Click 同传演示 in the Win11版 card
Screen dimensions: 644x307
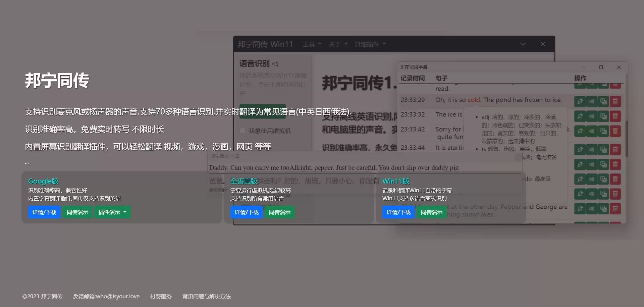432,212
